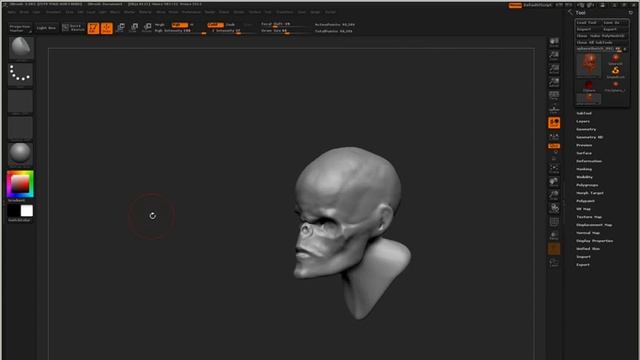Click the right shelf Rotate view icon

click(554, 209)
